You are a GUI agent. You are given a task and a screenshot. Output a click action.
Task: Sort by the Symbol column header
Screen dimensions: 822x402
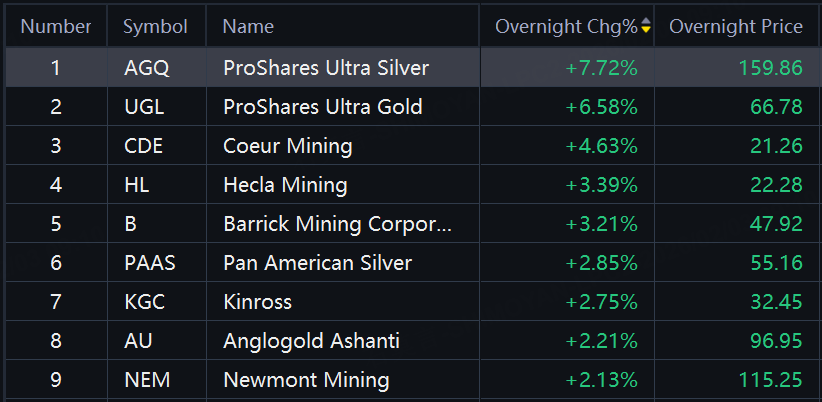point(155,26)
